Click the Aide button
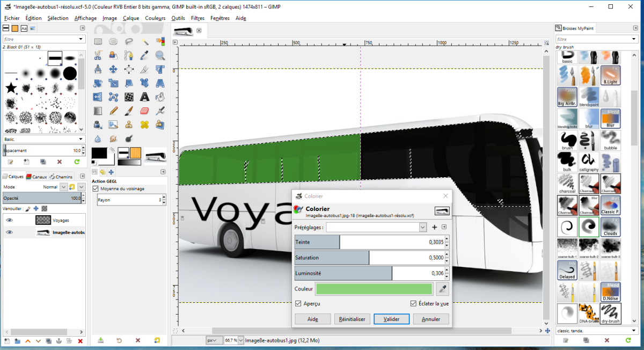 pyautogui.click(x=313, y=319)
